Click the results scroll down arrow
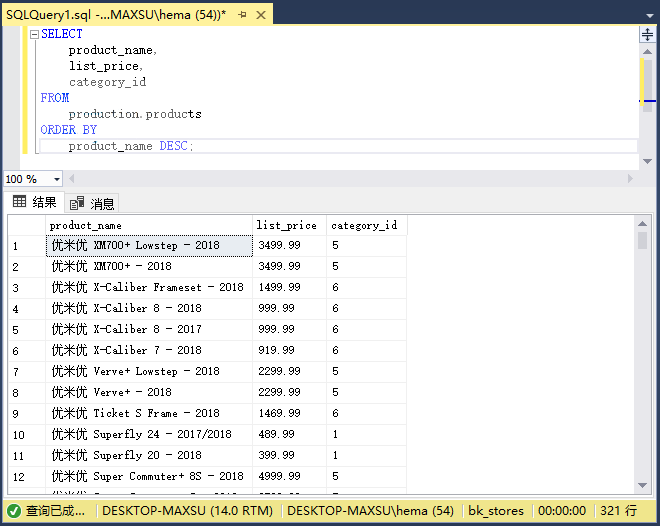Viewport: 660px width, 526px height. pyautogui.click(x=642, y=485)
